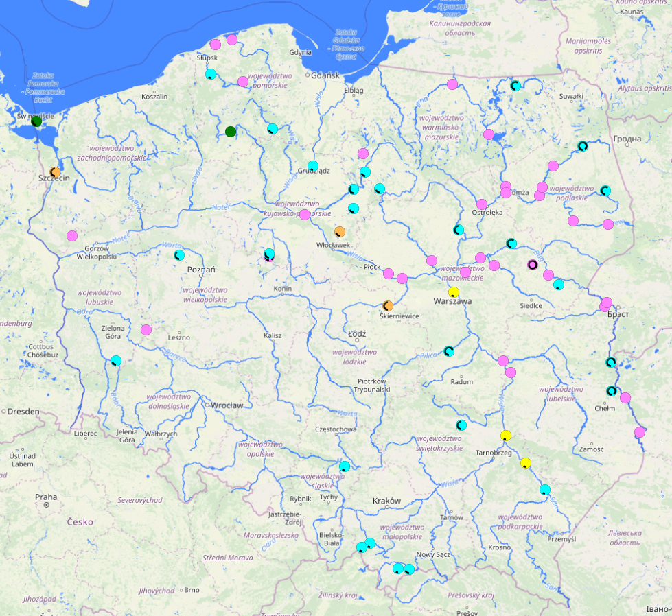672x616 pixels.
Task: Click the black-ringed marker near the Bug river
Action: click(533, 265)
